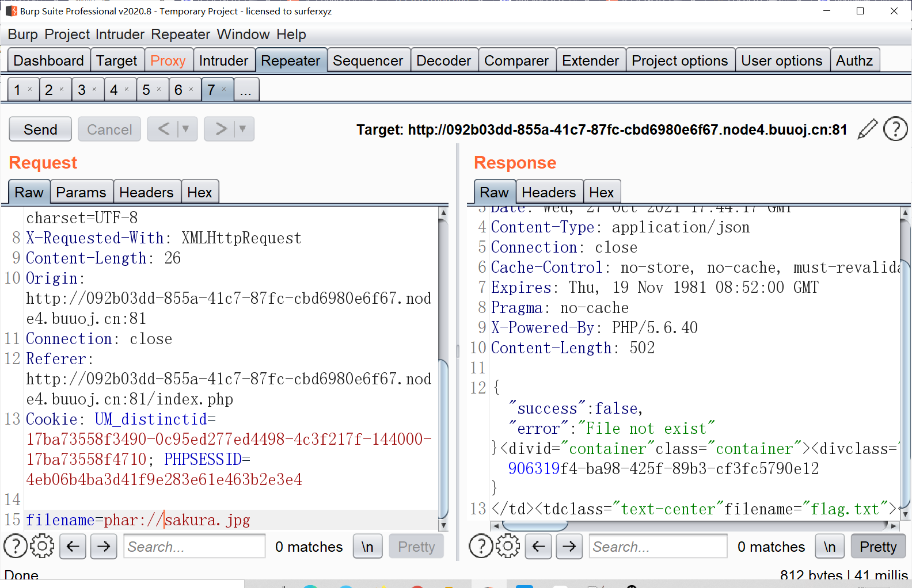Show Request Params view
Screen dimensions: 912x588
coord(81,192)
